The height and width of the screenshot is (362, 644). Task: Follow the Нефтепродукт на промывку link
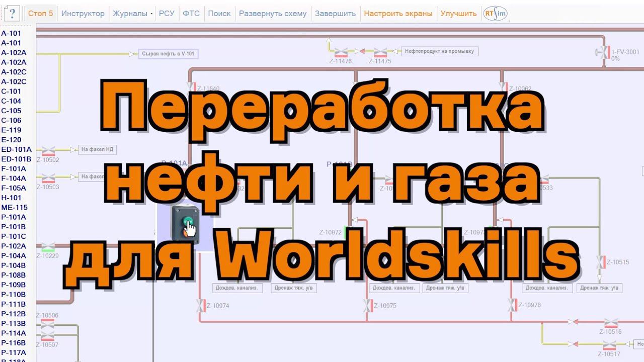click(439, 51)
